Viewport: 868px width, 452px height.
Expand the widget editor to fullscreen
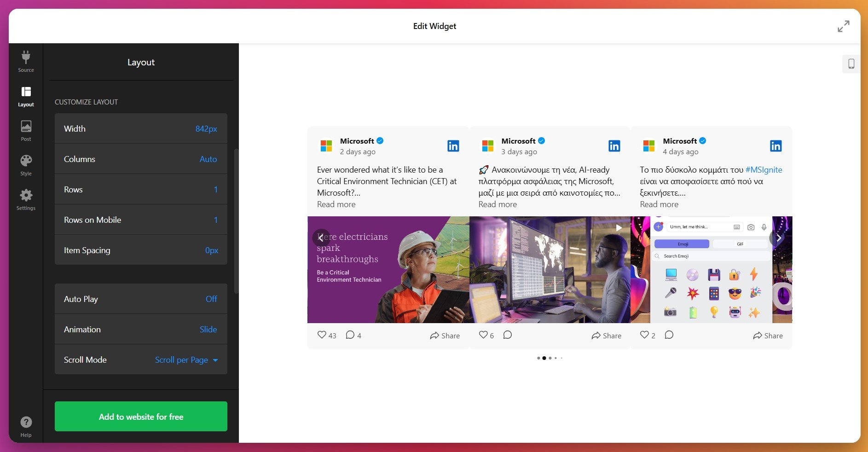coord(843,26)
